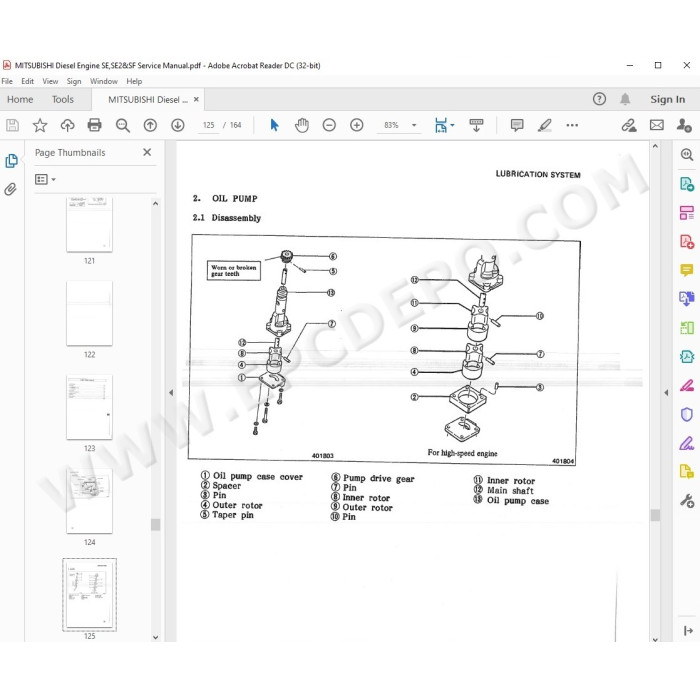Switch to the Home tab
The width and height of the screenshot is (700, 700).
(20, 100)
